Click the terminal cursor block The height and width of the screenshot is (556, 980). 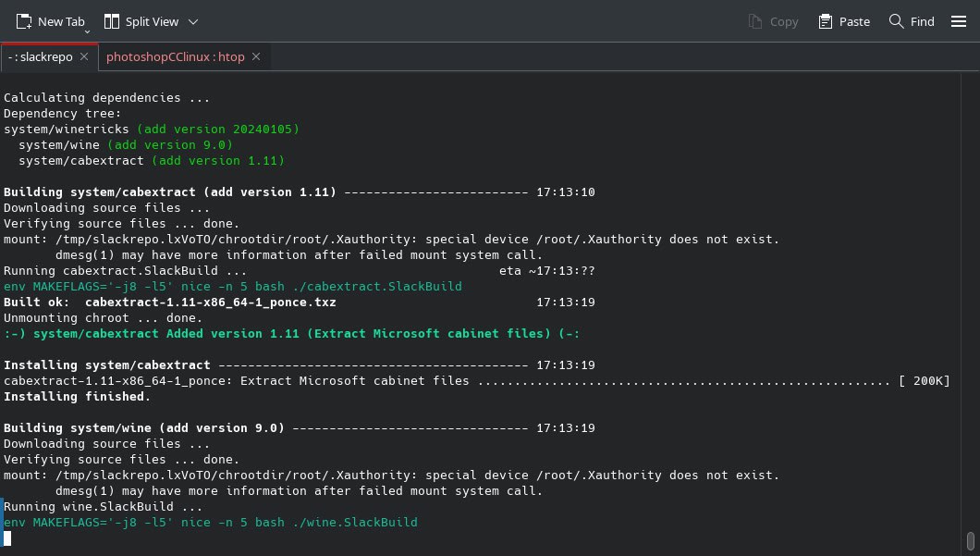(x=7, y=538)
